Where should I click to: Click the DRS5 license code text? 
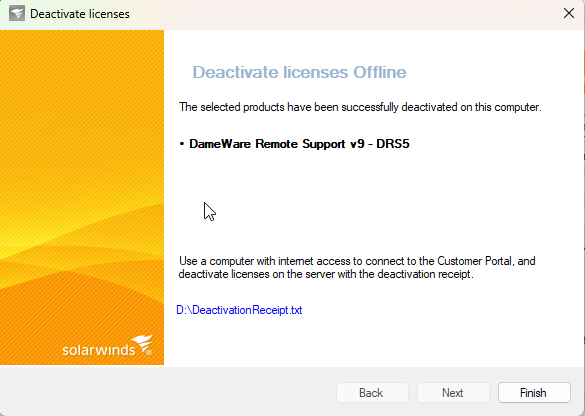(393, 144)
